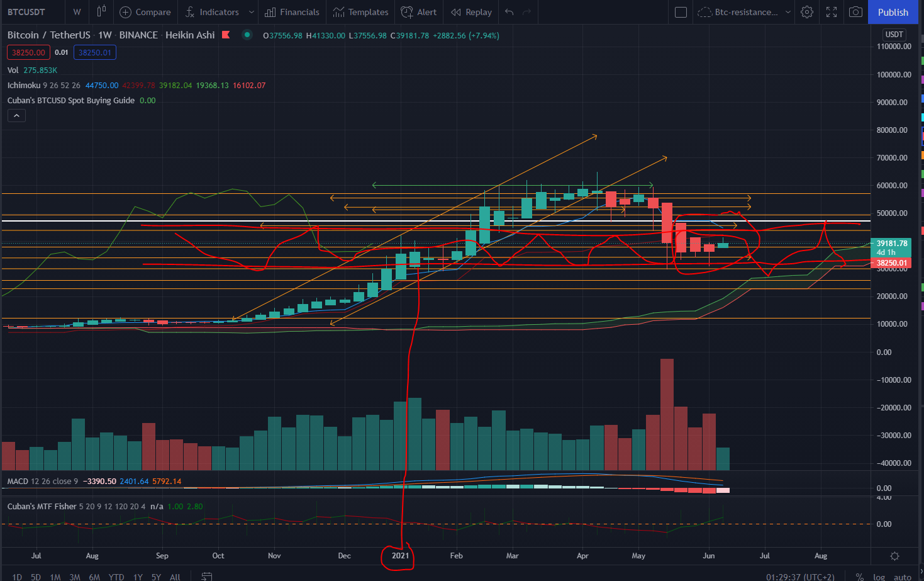Open the Btc-resistance layout name
The image size is (924, 581).
pos(738,12)
